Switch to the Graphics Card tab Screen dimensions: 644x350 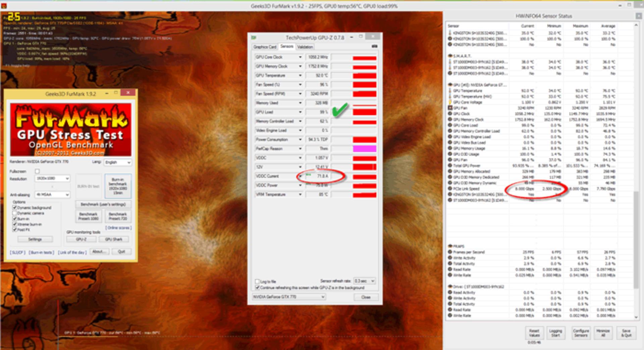tap(265, 47)
